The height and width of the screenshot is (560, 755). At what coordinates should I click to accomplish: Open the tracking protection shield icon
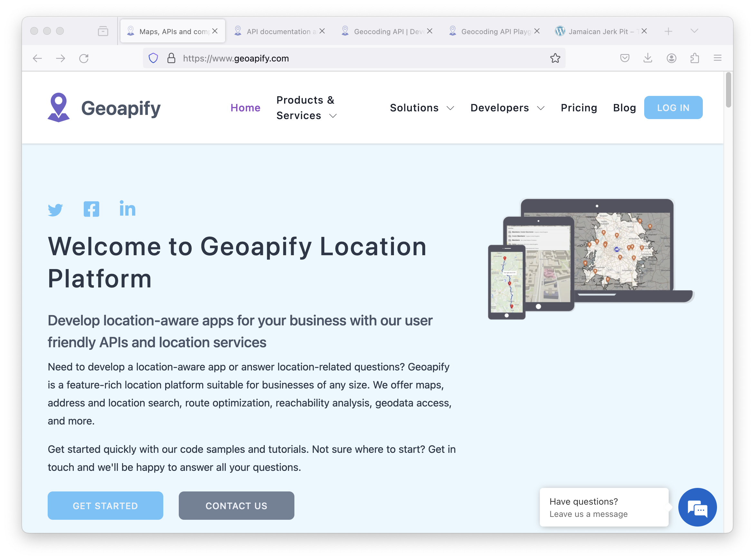point(153,58)
